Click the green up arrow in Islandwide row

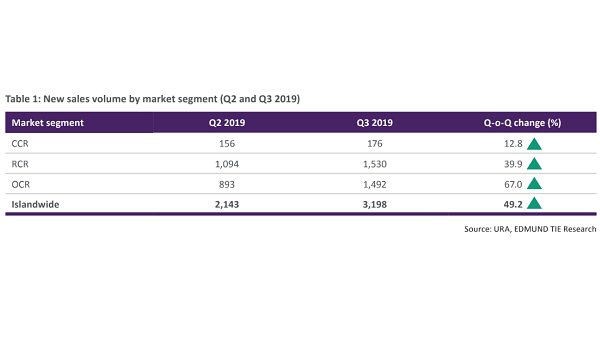(x=534, y=204)
